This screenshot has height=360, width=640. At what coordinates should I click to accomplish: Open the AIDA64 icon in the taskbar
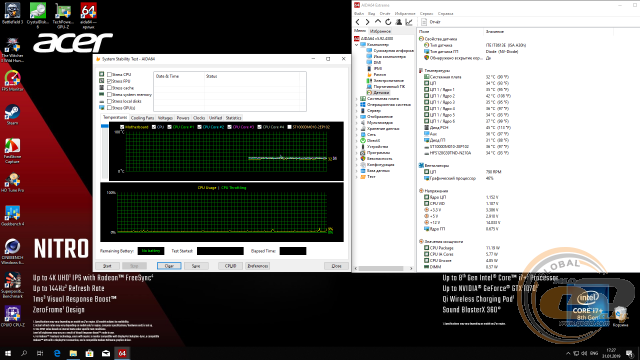(x=122, y=353)
